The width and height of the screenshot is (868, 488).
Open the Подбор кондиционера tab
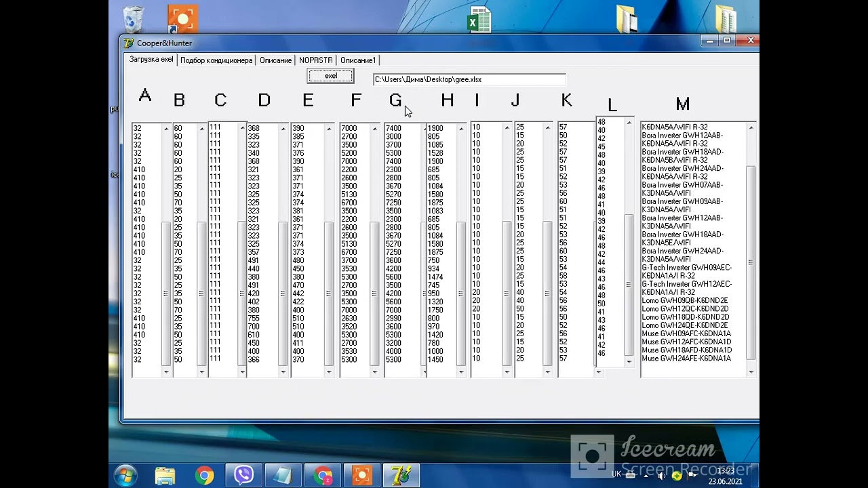(x=216, y=60)
